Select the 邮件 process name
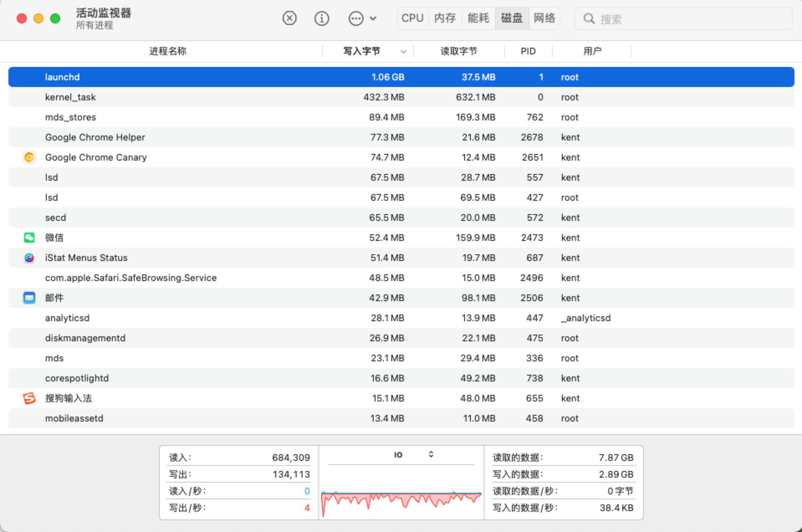Screen dimensions: 802x532 pyautogui.click(x=54, y=298)
